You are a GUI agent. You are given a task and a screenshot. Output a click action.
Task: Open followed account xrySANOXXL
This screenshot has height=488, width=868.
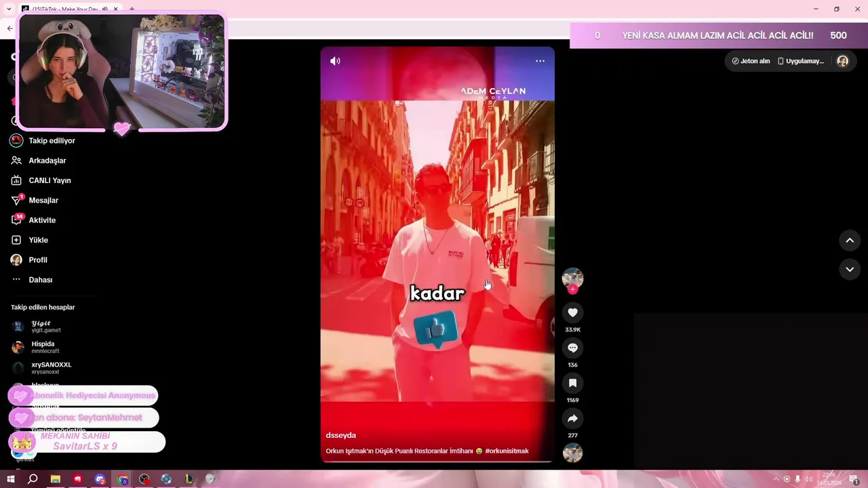(42, 368)
